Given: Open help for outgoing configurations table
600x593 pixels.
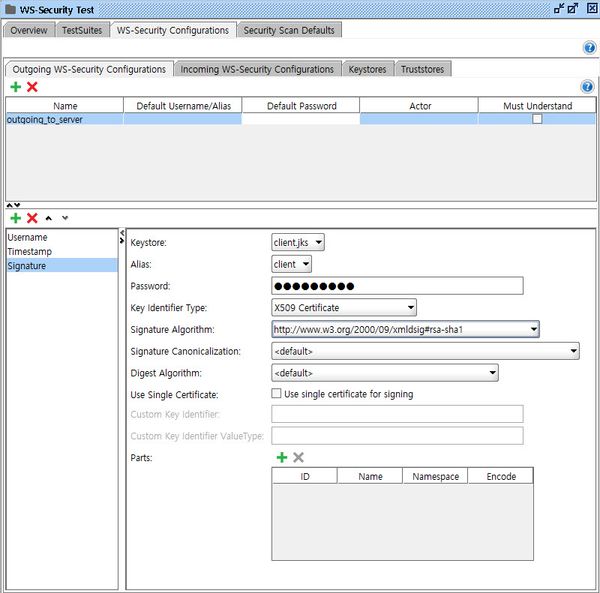Looking at the screenshot, I should [x=587, y=87].
